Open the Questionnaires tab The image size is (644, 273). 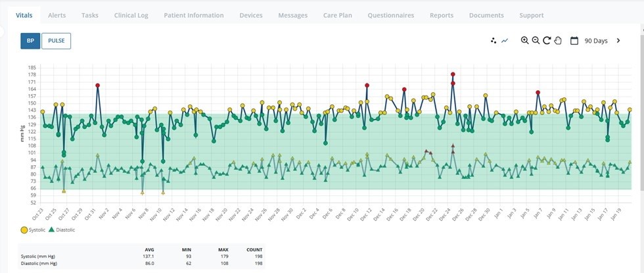[390, 15]
